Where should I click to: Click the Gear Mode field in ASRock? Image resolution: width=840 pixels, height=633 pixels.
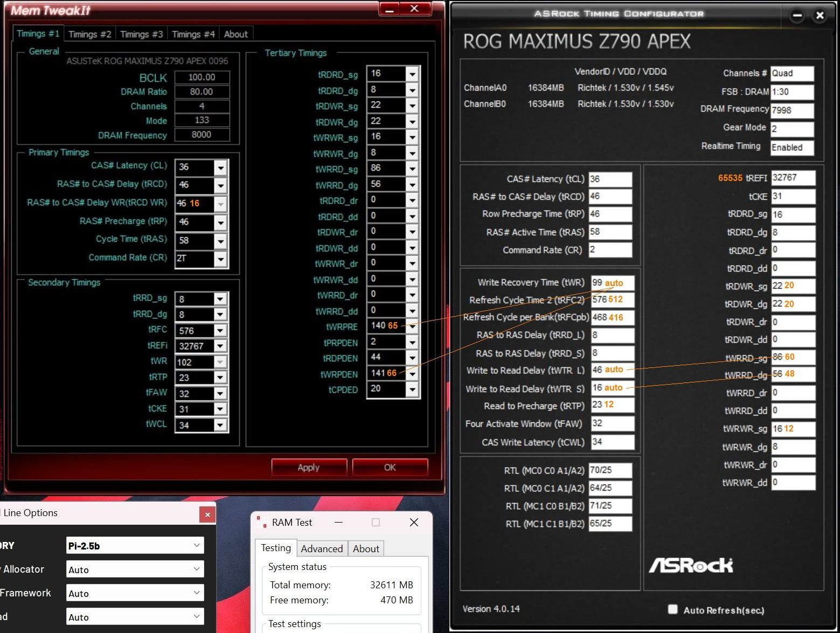pyautogui.click(x=792, y=129)
